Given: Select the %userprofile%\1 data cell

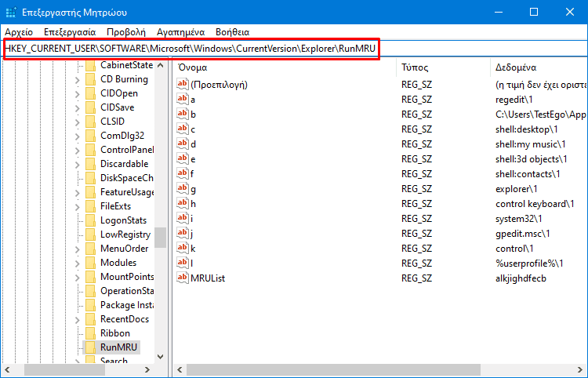Looking at the screenshot, I should [529, 264].
